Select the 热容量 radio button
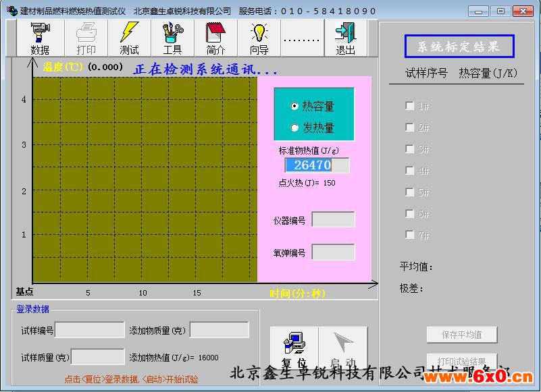Viewport: 541px width, 392px height. coord(294,107)
